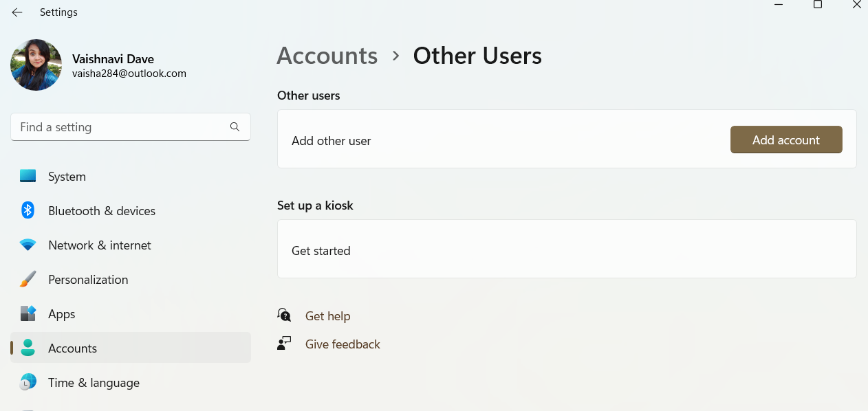Screen dimensions: 868x411
Task: Open the Get help link
Action: coord(328,315)
